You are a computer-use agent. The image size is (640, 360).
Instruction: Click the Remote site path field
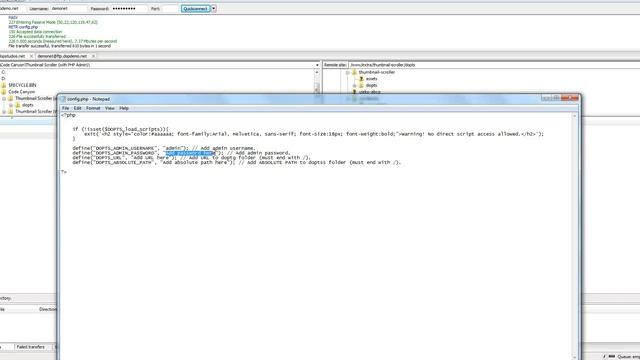(494, 65)
